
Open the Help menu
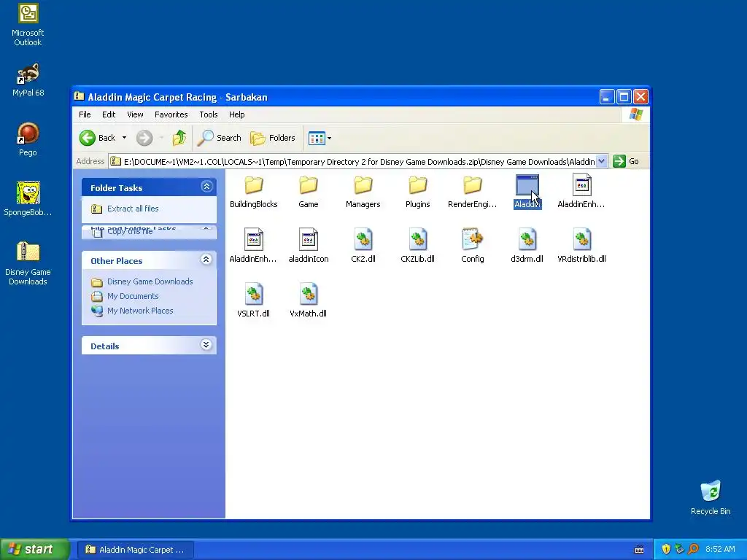[237, 114]
